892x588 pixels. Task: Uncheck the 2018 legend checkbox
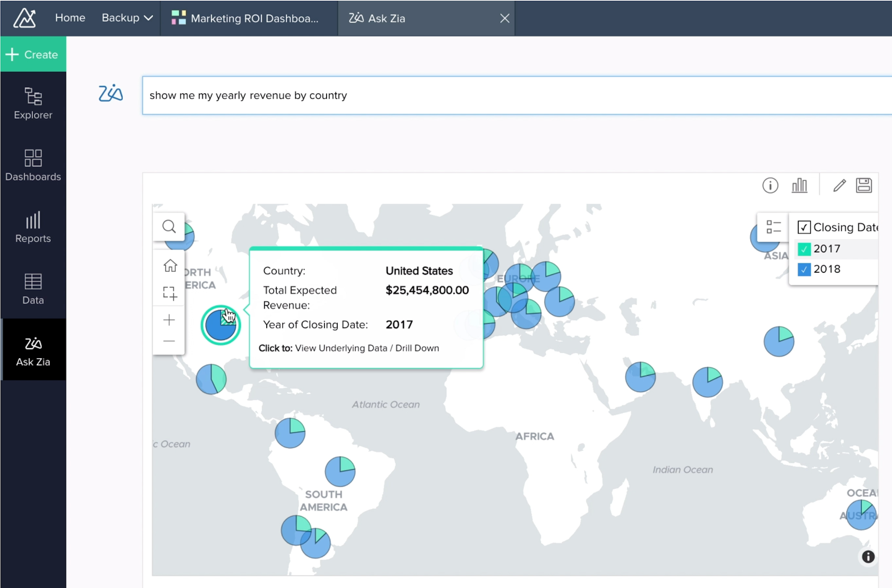click(804, 269)
